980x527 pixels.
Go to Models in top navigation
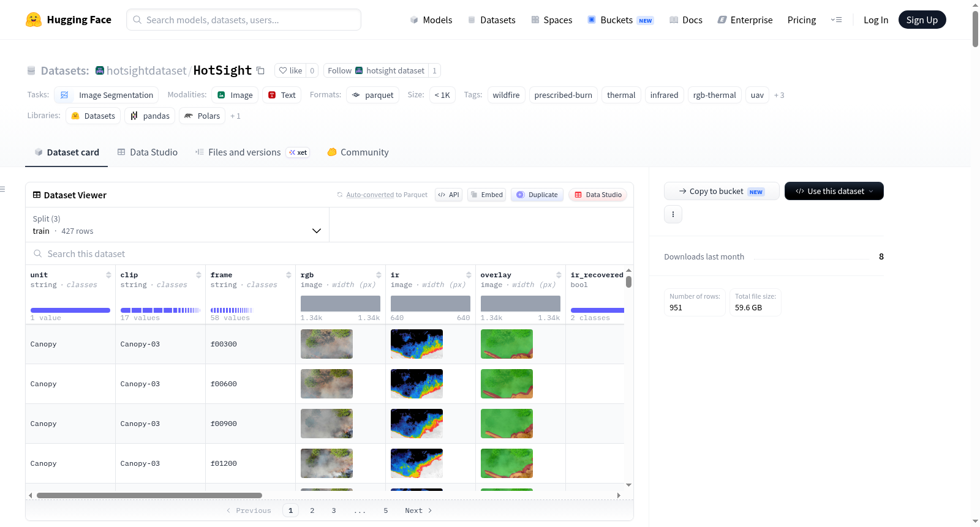(x=431, y=20)
